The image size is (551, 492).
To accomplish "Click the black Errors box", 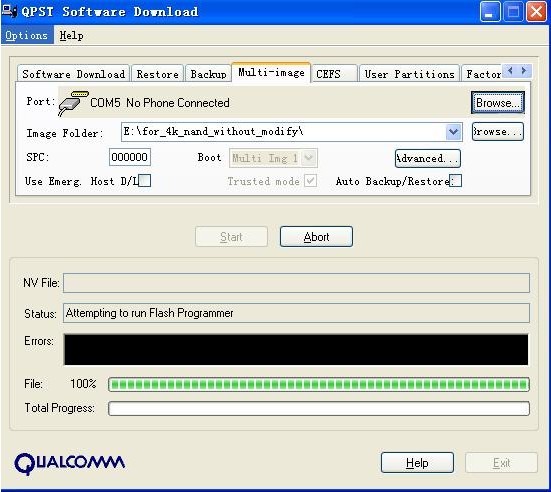I will pos(296,350).
